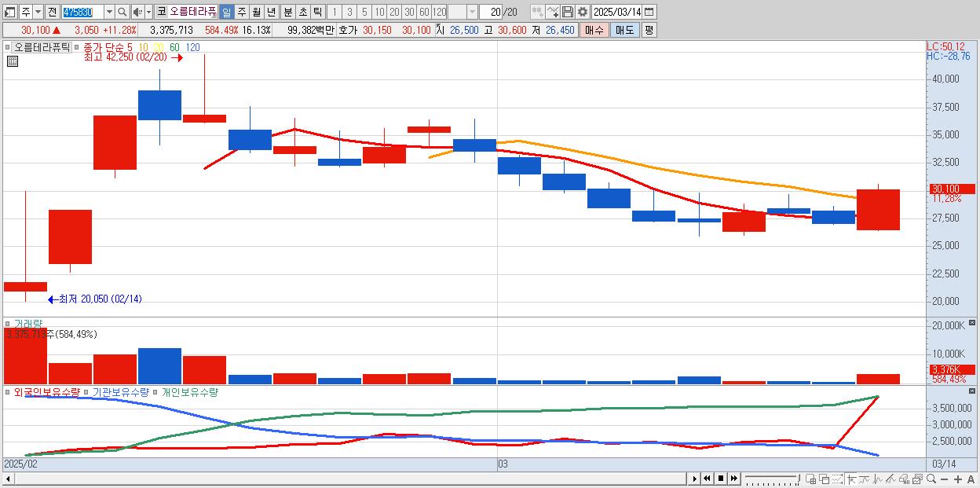Select the 3 interval button
This screenshot has height=488, width=980.
click(x=349, y=12)
